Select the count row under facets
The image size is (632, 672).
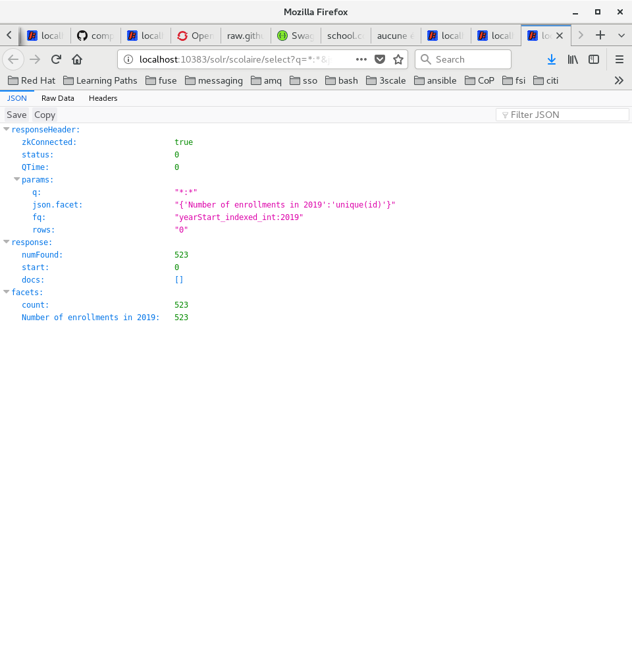coord(316,305)
